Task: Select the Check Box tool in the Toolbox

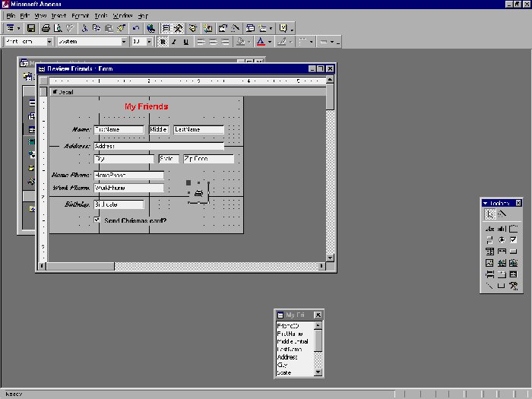Action: pyautogui.click(x=514, y=239)
